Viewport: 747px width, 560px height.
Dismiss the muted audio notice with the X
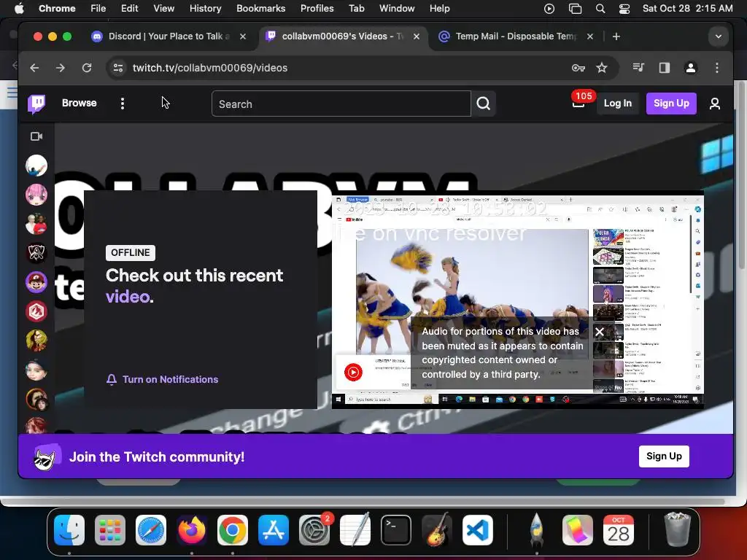click(600, 332)
